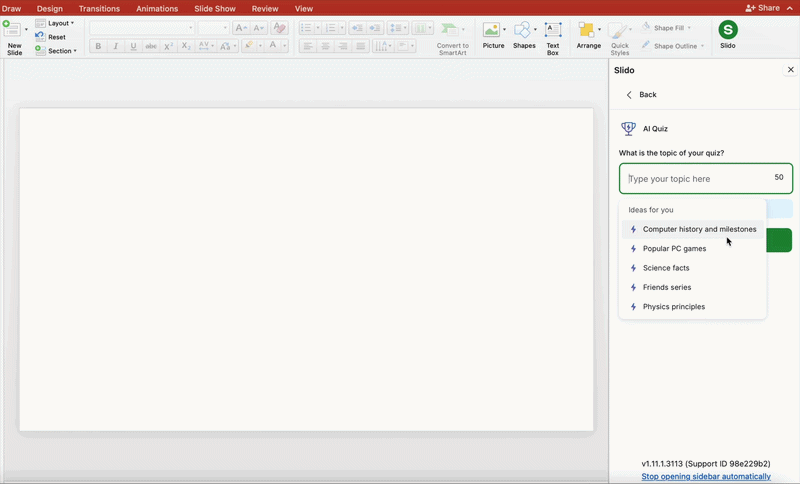Open the Transitions tab
This screenshot has height=484, width=800.
(99, 8)
